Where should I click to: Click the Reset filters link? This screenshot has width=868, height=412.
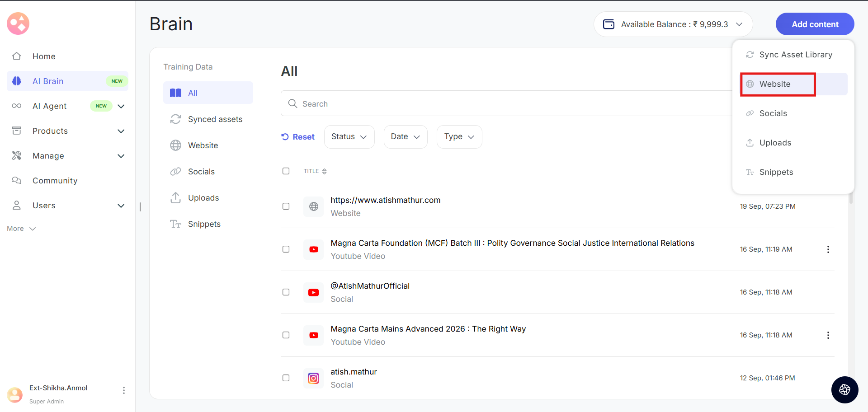click(298, 137)
